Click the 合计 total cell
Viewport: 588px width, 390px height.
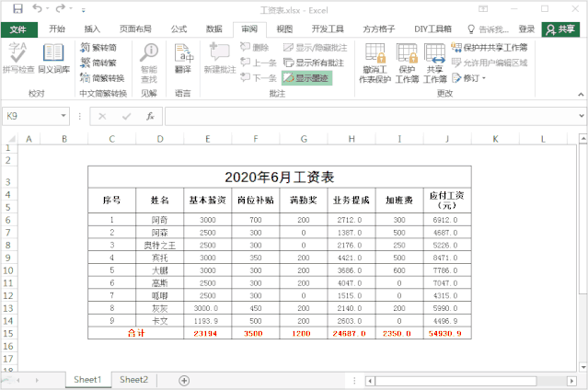[x=136, y=333]
